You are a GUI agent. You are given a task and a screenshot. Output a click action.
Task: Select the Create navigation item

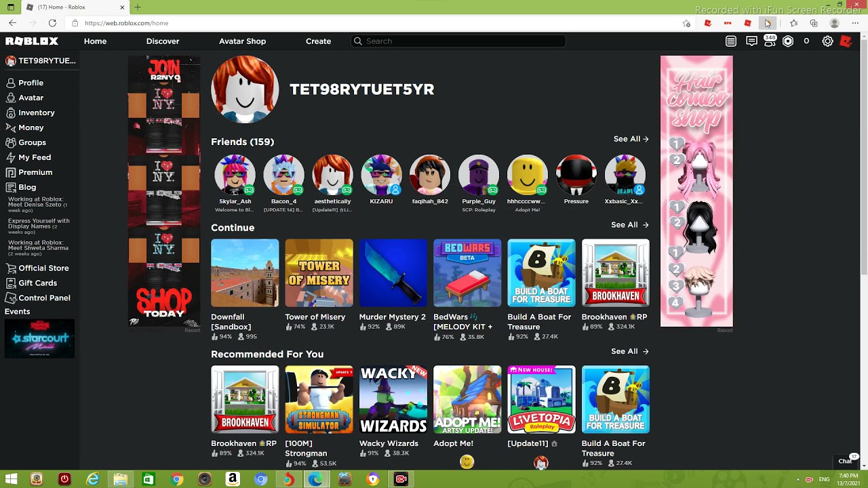point(318,41)
